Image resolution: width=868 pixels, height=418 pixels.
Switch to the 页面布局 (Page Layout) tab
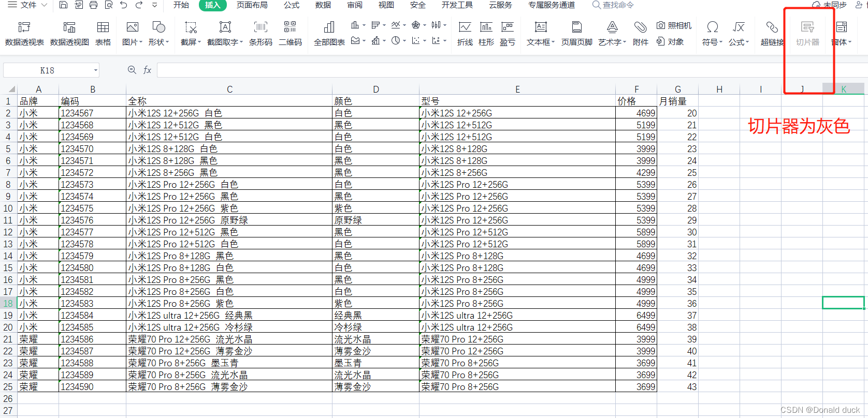pos(252,5)
